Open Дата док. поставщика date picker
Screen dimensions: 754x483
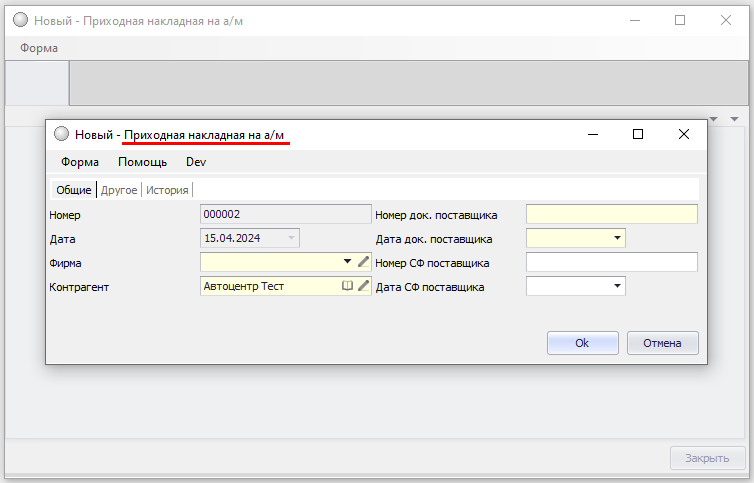pos(617,238)
